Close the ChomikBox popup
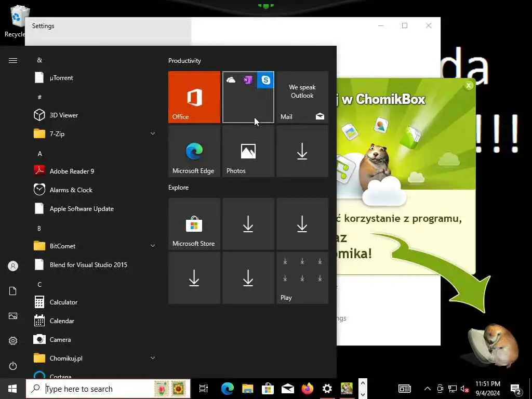 point(469,86)
